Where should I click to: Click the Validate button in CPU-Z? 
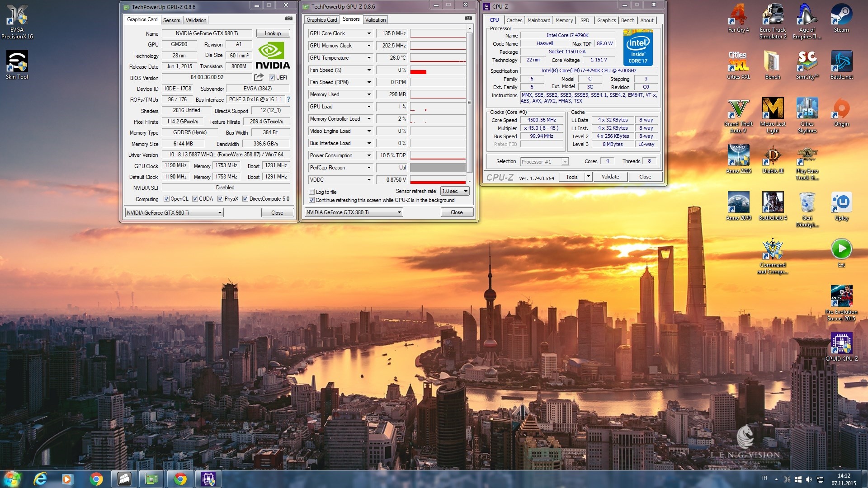tap(610, 177)
